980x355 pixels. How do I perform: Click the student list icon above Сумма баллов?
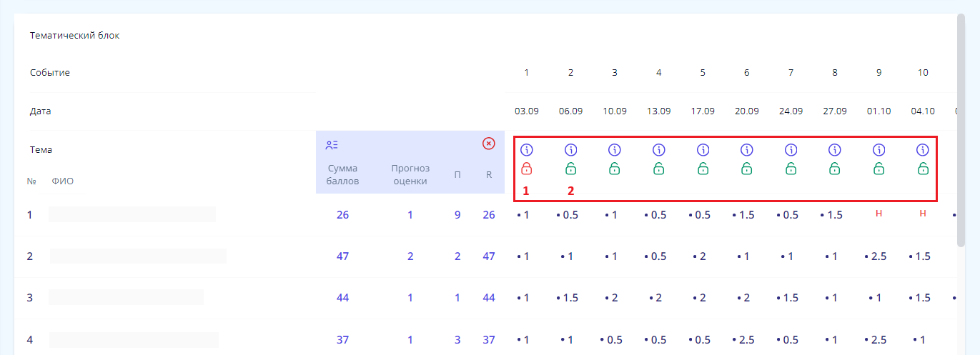point(331,145)
